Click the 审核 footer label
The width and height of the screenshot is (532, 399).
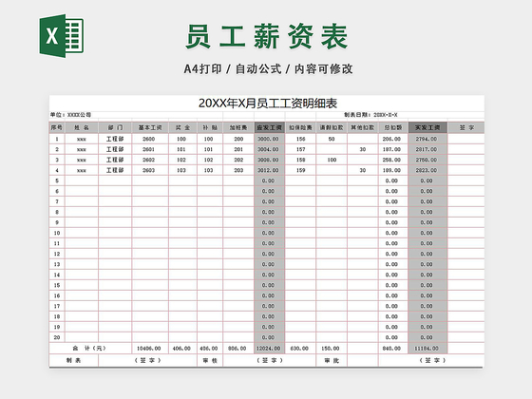pos(210,360)
